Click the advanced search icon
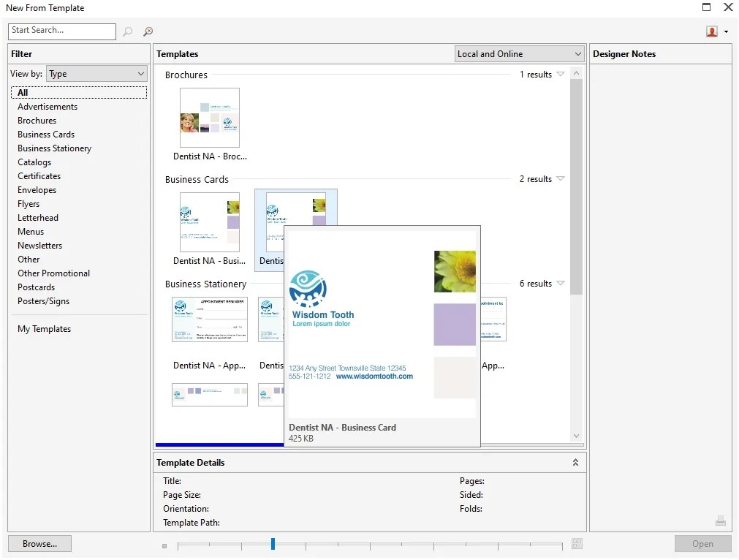Image resolution: width=739 pixels, height=560 pixels. (x=148, y=31)
